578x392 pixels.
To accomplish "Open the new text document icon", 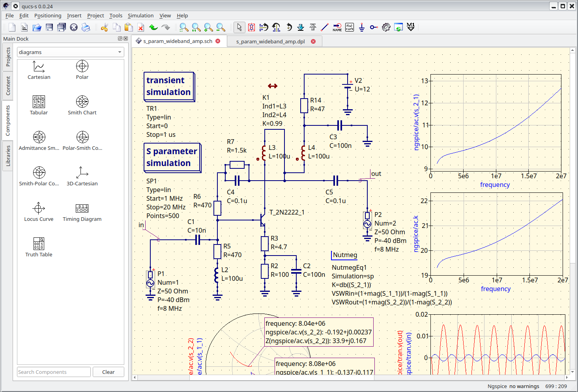I will pyautogui.click(x=24, y=27).
